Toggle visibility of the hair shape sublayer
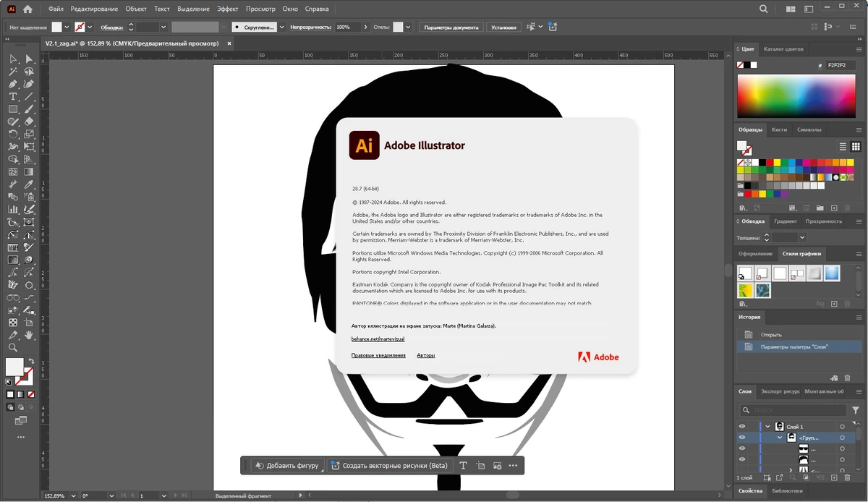The height and width of the screenshot is (502, 868). click(x=742, y=459)
